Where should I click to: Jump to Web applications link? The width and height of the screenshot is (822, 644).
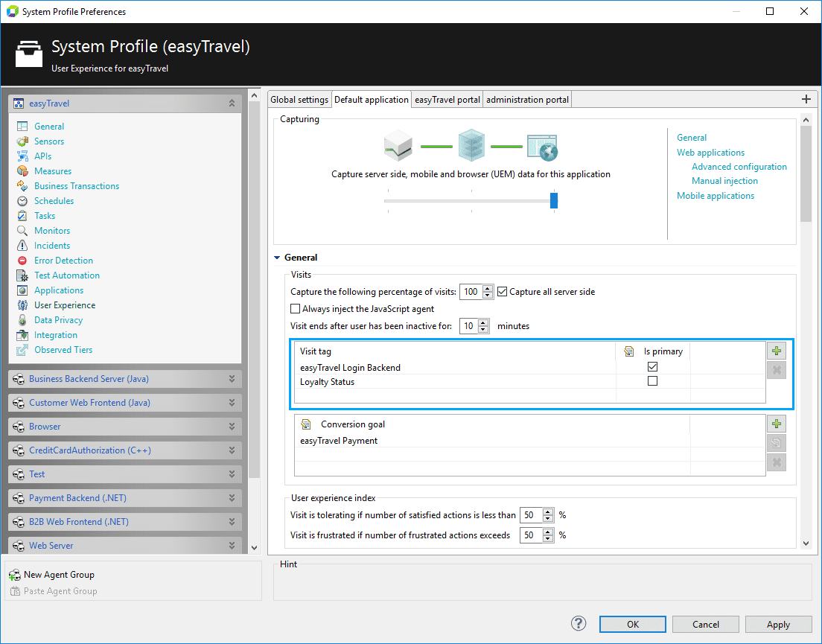coord(710,153)
